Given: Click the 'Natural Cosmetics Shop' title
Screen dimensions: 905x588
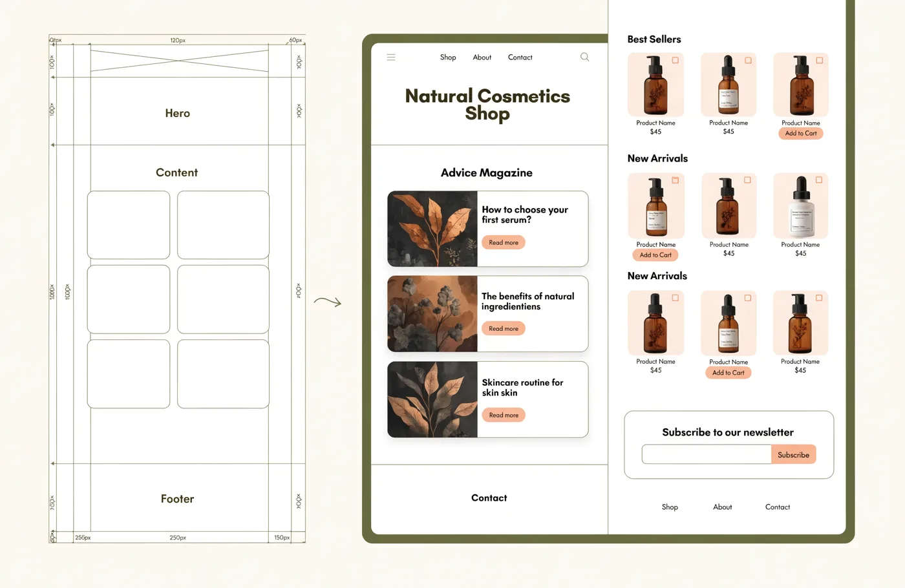Looking at the screenshot, I should [x=487, y=104].
